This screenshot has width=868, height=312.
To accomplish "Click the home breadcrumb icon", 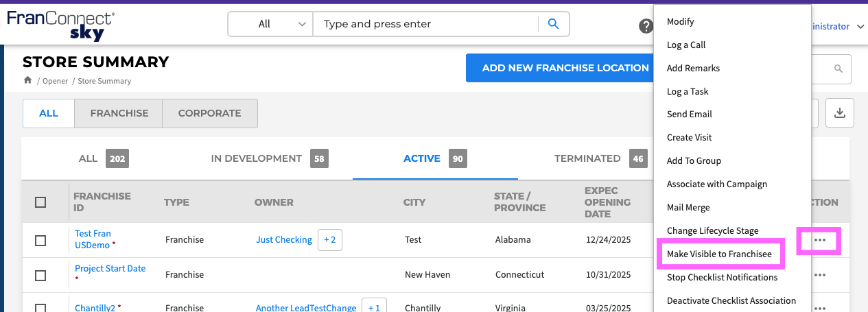I will click(28, 80).
